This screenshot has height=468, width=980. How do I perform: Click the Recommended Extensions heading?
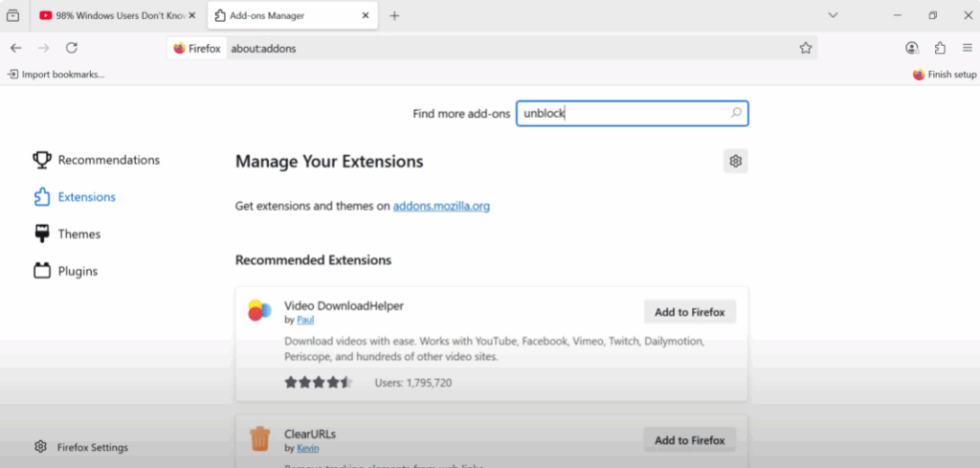(x=313, y=260)
